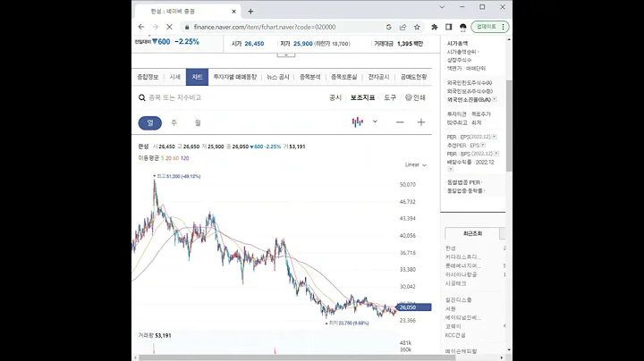Screen dimensions: 644x361
Task: Expand the chart type dropdown chevron
Action: pyautogui.click(x=375, y=122)
